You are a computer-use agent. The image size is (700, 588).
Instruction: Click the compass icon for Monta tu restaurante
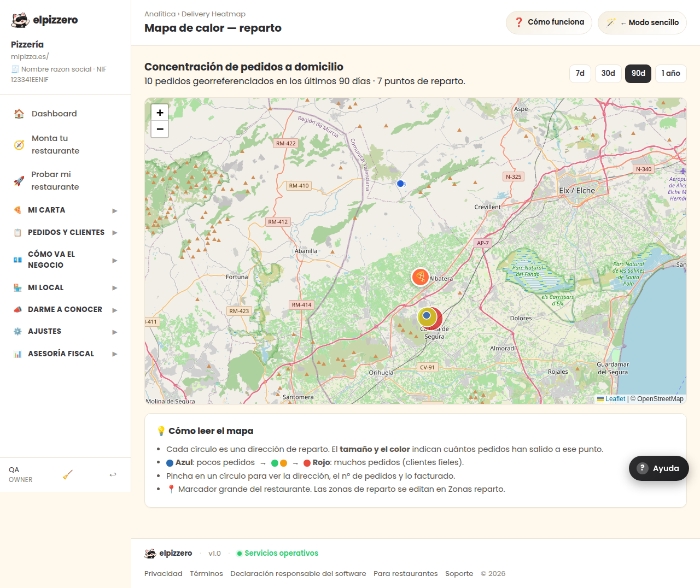(19, 145)
